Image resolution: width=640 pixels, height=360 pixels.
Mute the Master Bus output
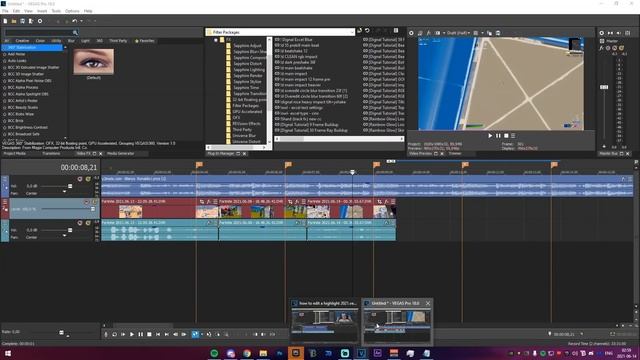pos(615,48)
